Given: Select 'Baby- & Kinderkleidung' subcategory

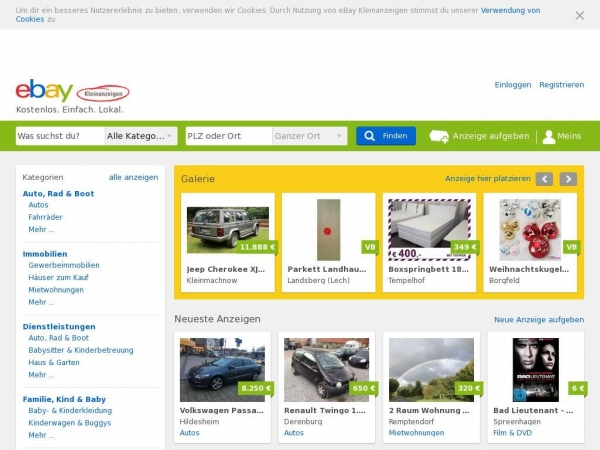Looking at the screenshot, I should coord(70,411).
